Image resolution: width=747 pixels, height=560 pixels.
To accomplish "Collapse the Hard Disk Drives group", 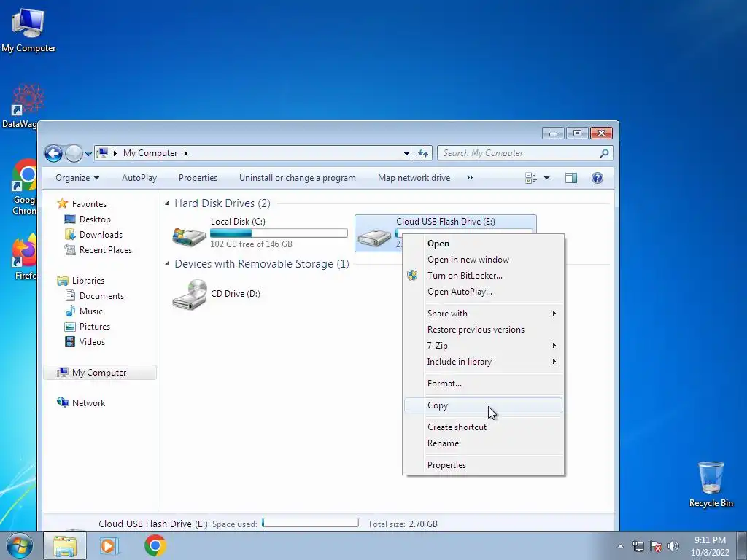I will point(167,203).
